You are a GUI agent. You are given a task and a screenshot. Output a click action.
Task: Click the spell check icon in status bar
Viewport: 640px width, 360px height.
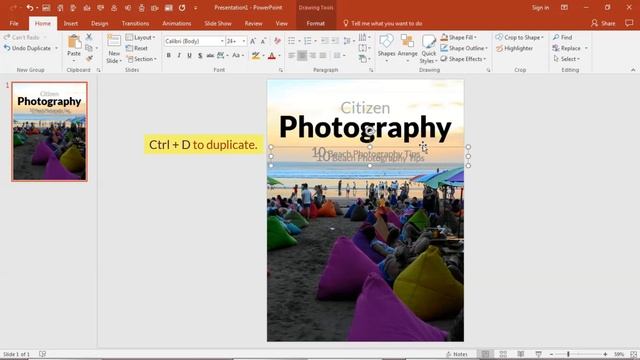click(42, 354)
